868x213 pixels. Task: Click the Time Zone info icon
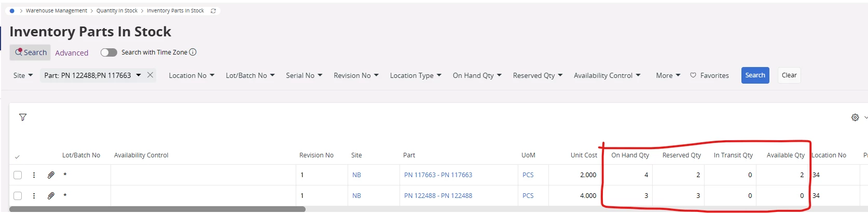[193, 52]
